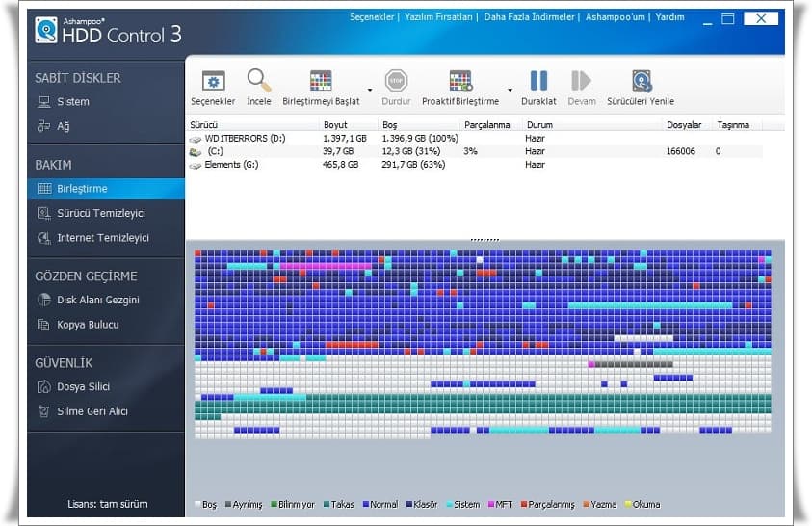Click the MFT legend entry

click(x=500, y=504)
